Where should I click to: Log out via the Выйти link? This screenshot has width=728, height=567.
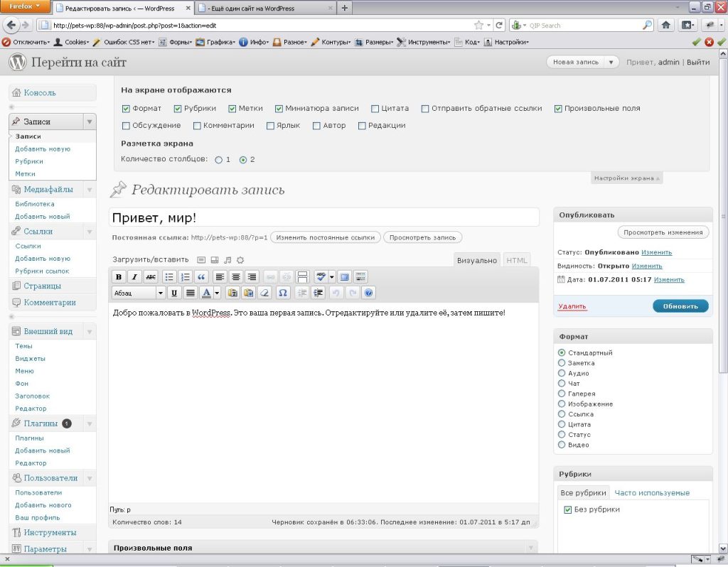click(698, 63)
